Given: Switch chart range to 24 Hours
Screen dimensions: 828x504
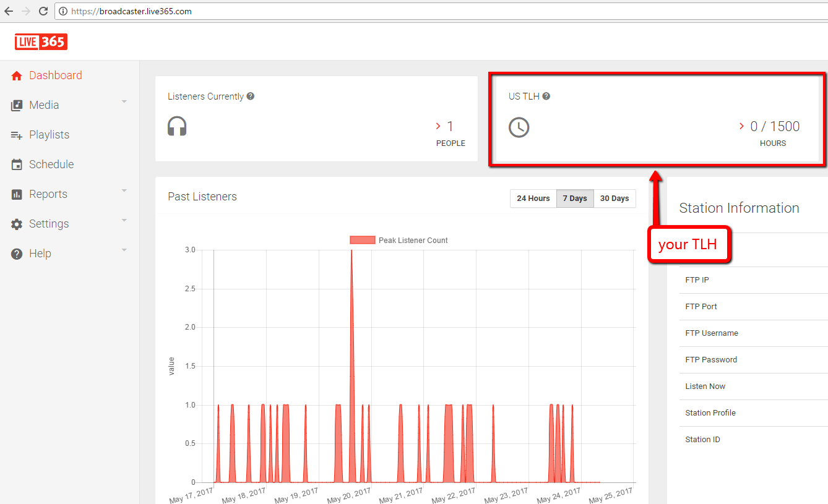Looking at the screenshot, I should tap(533, 199).
